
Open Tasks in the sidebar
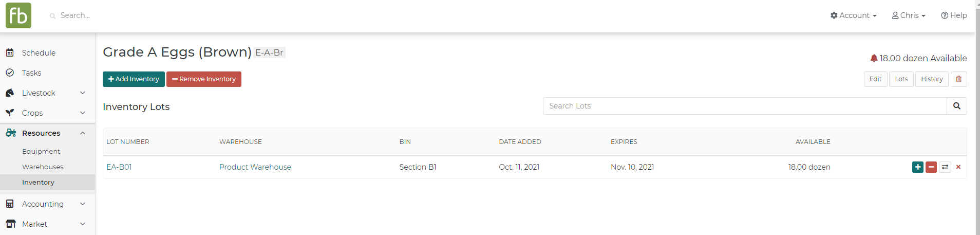point(31,73)
